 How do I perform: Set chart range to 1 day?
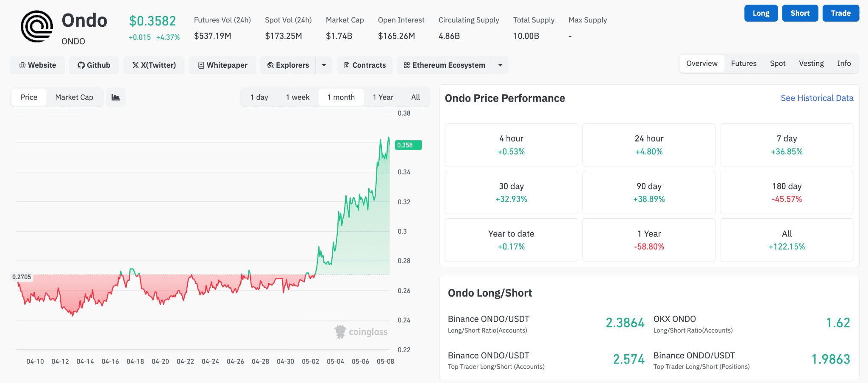pyautogui.click(x=259, y=97)
